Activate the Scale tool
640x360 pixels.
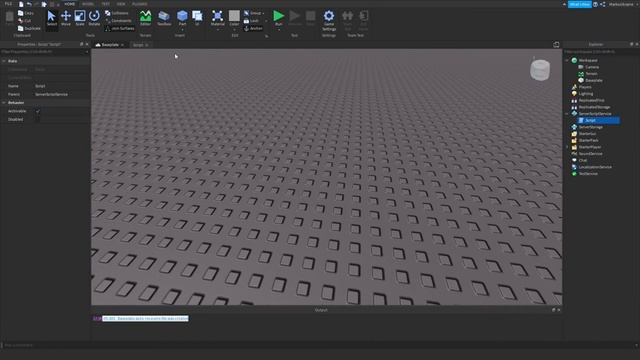click(80, 18)
